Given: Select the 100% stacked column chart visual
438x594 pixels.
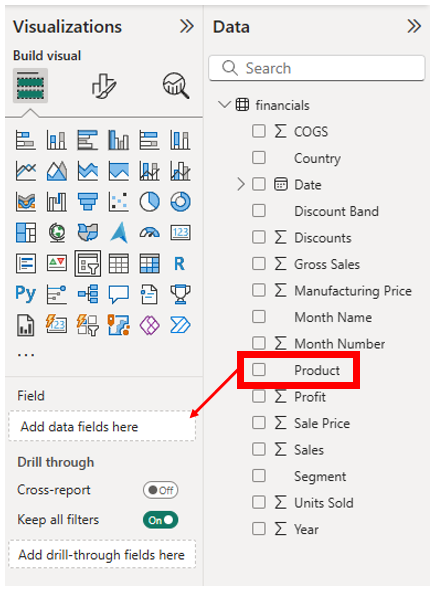Looking at the screenshot, I should tap(180, 140).
